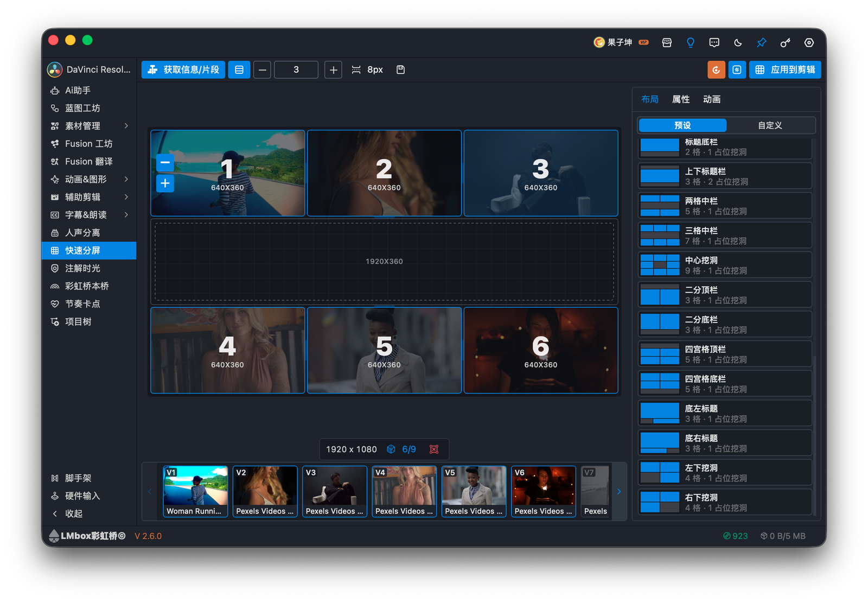
Task: Click the pin window icon
Action: click(762, 42)
